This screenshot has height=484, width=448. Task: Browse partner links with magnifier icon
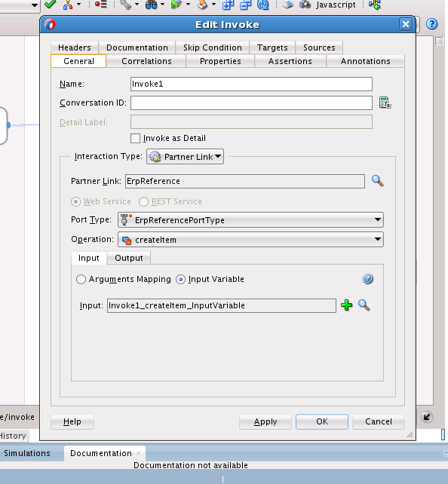coord(377,181)
